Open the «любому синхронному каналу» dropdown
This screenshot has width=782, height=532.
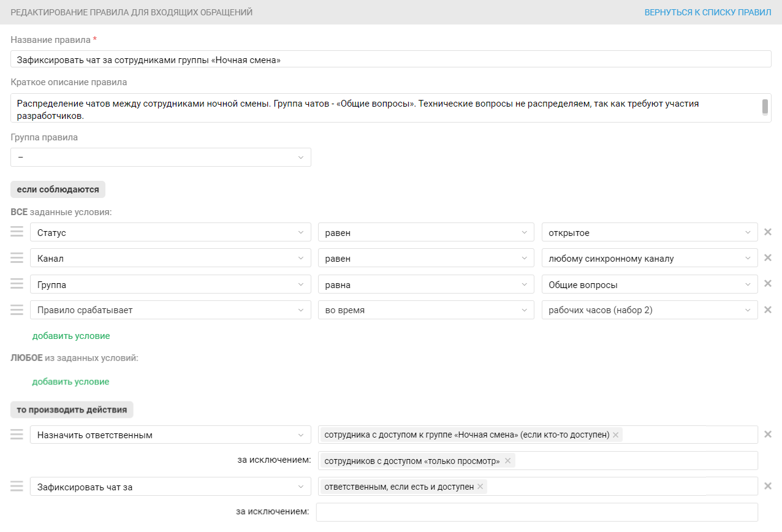[x=650, y=259]
